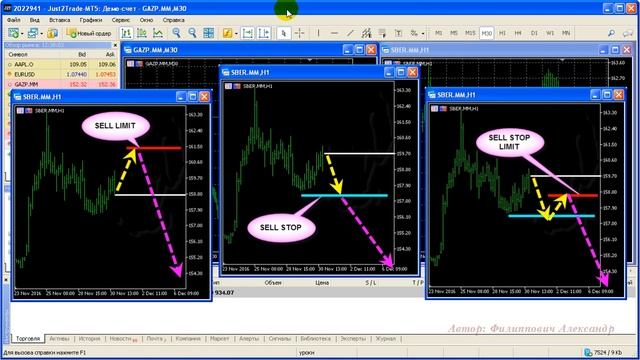Click the Zoom Out magnifier icon

pos(192,33)
